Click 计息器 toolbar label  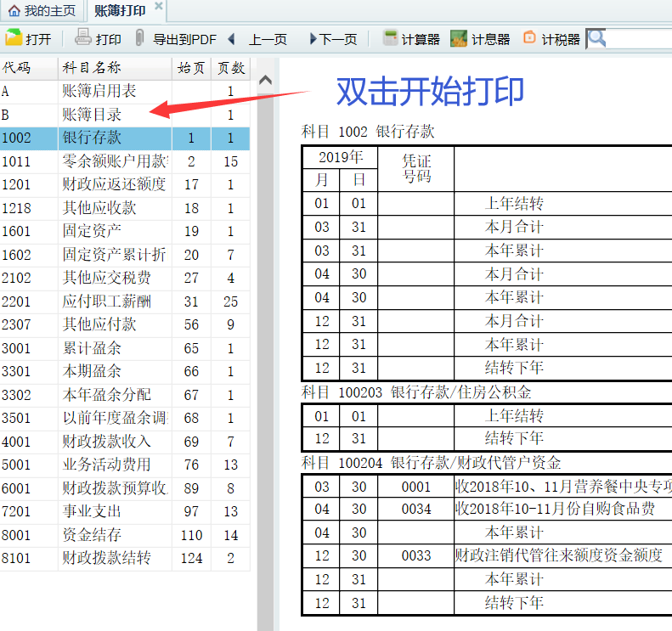coord(491,39)
